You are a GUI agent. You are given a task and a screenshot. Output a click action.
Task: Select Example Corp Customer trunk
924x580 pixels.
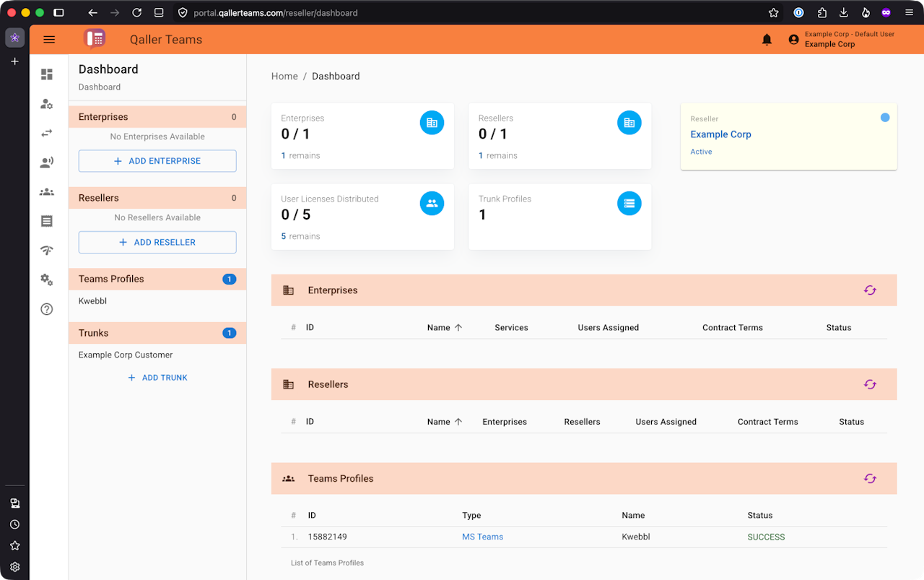126,355
